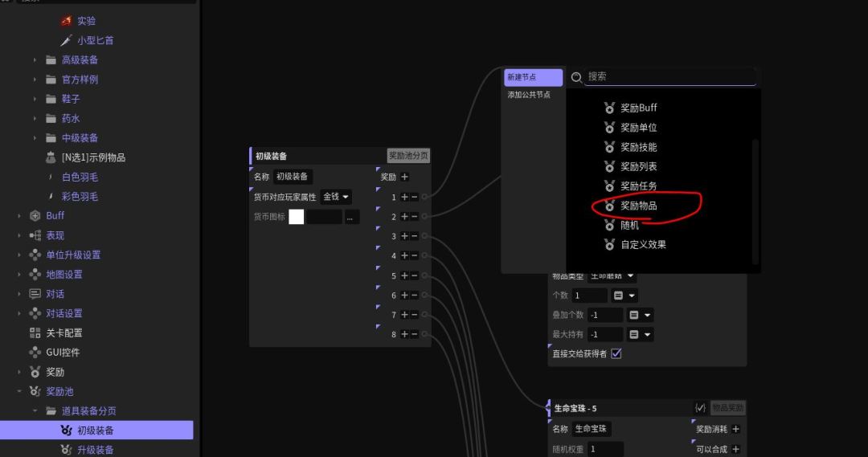Toggle the checkbox in 生命宝珠 - 5 header
Viewport: 868px width, 457px height.
700,408
